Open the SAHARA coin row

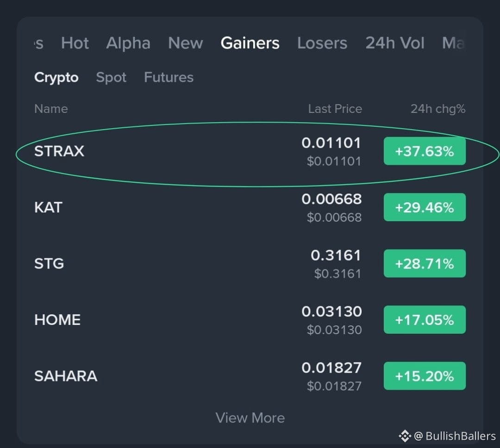point(250,376)
